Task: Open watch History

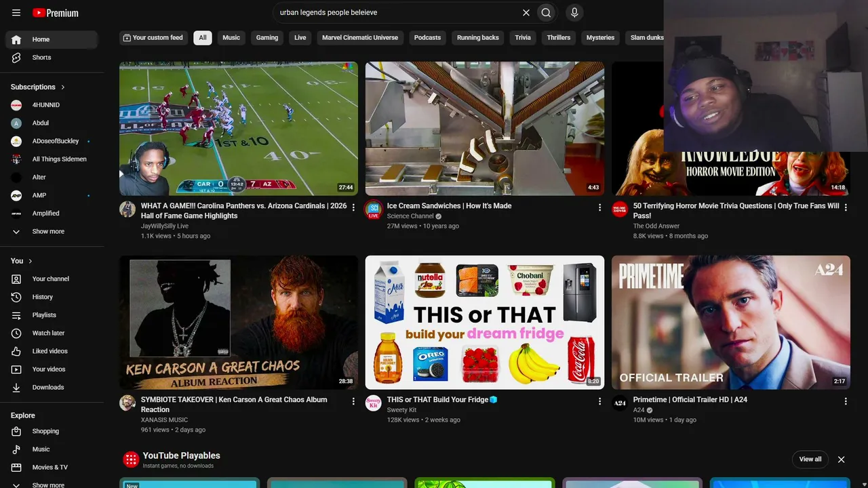Action: click(52, 297)
